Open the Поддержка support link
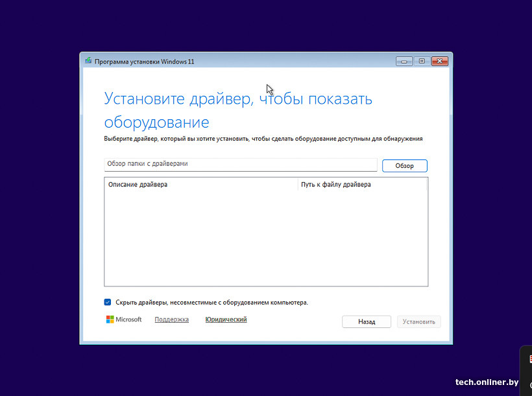532x396 pixels. pos(172,320)
